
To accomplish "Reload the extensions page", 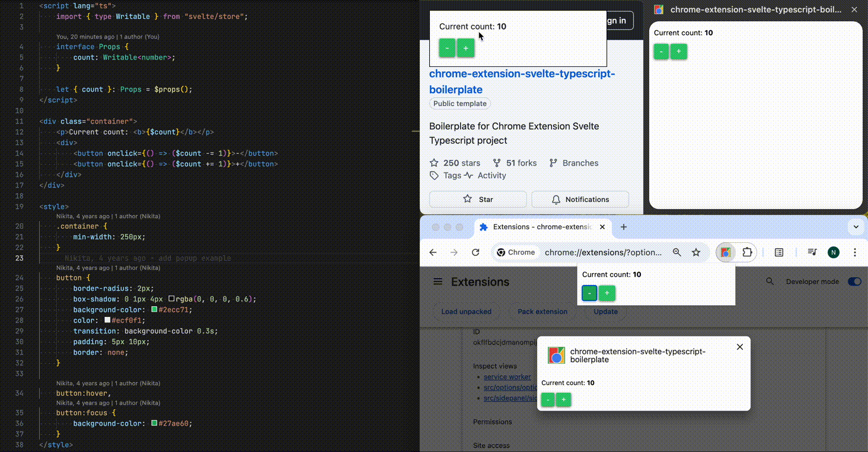I will [476, 252].
